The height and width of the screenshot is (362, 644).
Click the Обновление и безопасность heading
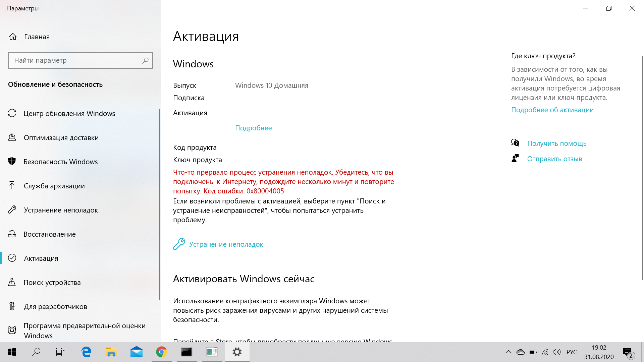point(55,84)
